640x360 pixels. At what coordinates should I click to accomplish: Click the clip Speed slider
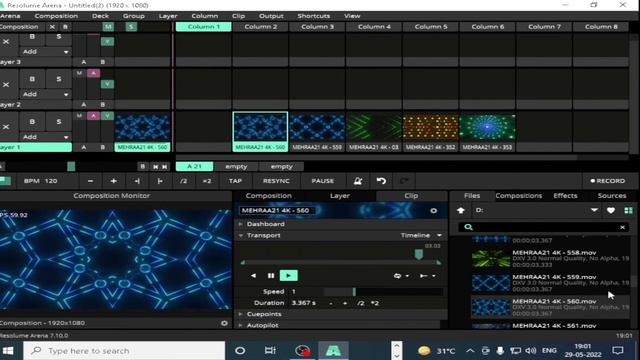[383, 291]
